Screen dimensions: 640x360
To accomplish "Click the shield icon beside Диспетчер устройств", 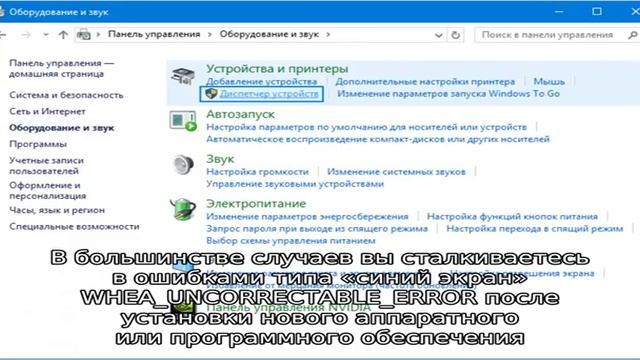I will point(211,93).
